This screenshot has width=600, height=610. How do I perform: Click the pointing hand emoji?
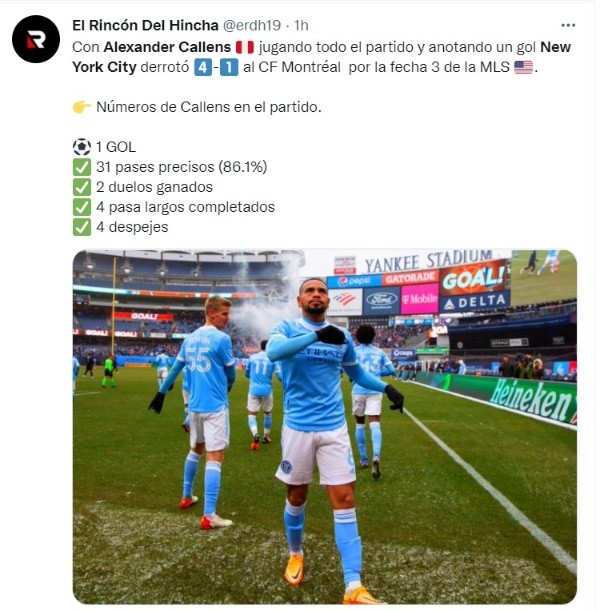point(82,107)
